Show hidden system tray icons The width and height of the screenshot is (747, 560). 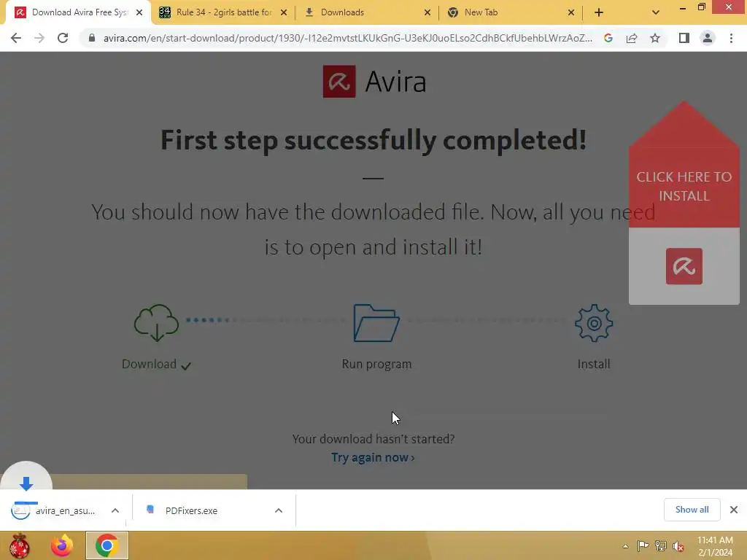[x=625, y=546]
